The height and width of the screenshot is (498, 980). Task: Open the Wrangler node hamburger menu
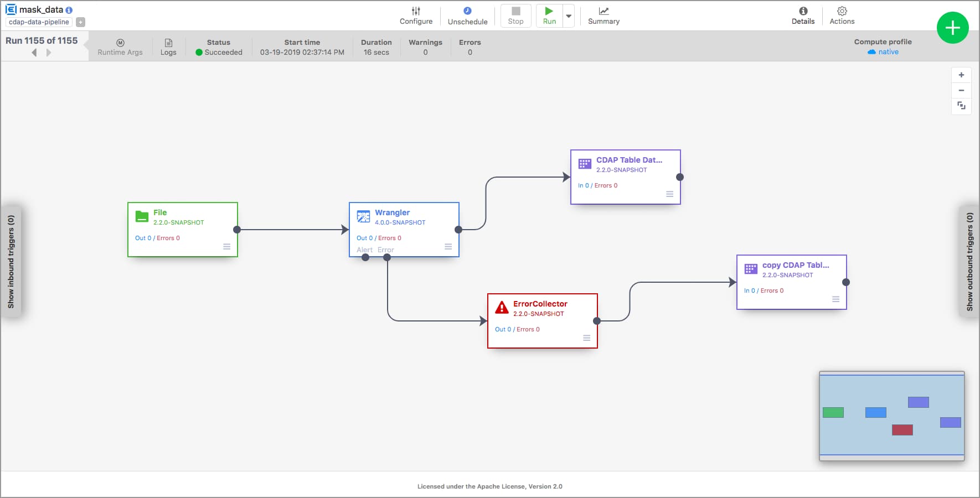[448, 247]
